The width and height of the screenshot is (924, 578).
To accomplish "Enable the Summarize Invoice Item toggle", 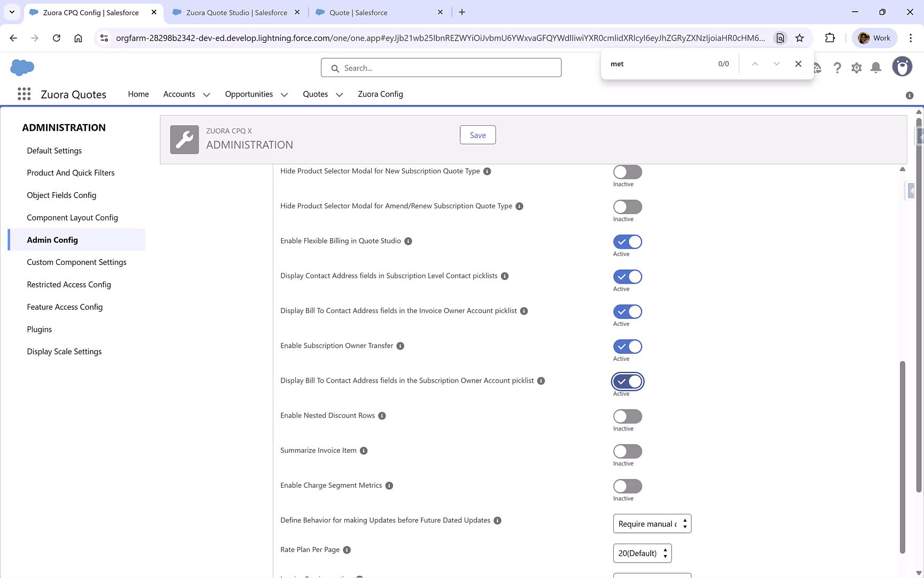I will coord(627,451).
